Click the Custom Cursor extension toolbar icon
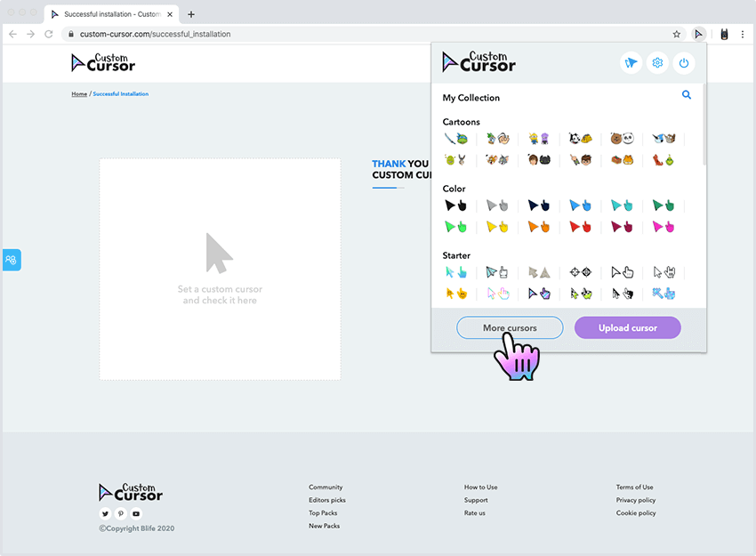756x556 pixels. (698, 34)
